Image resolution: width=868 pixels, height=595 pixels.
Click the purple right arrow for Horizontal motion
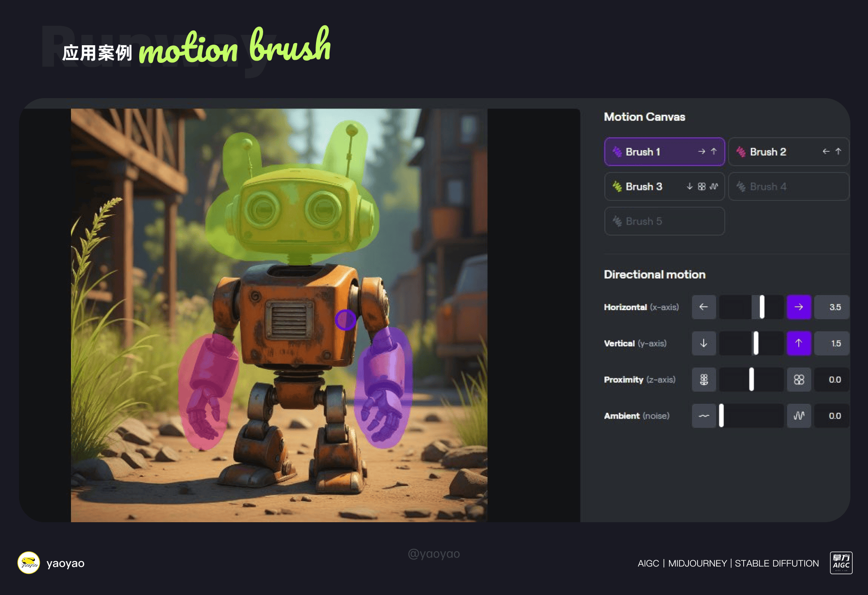(x=799, y=307)
